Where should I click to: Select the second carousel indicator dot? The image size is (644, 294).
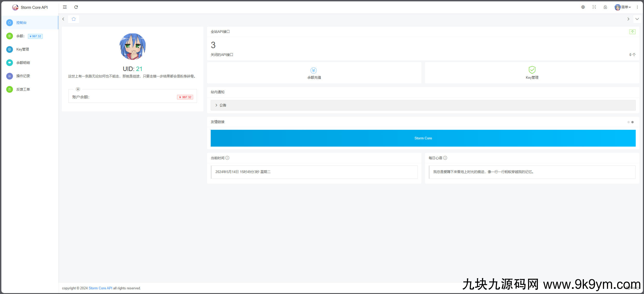point(632,122)
